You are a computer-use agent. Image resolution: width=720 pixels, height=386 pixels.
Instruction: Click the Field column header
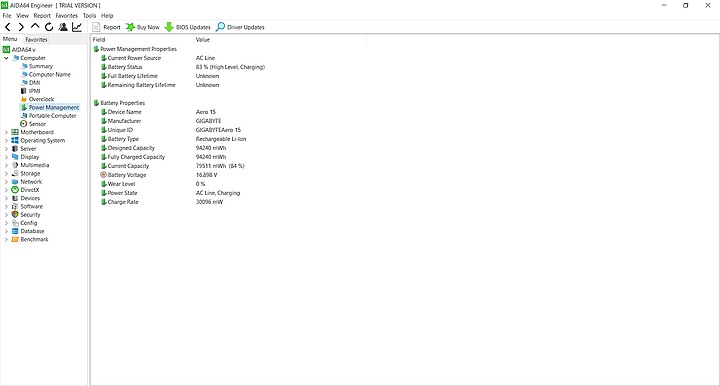(x=142, y=39)
